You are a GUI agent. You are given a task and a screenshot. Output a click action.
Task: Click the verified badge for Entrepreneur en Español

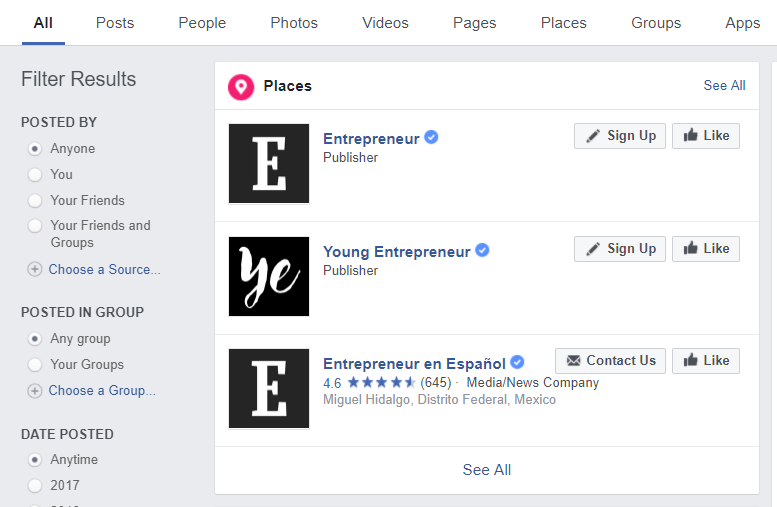point(517,363)
